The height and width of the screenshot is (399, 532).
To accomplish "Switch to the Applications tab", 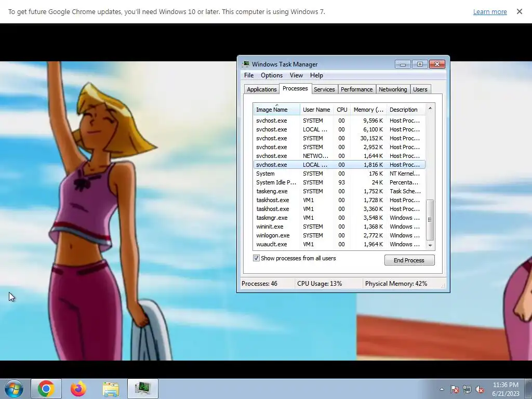I will point(262,89).
